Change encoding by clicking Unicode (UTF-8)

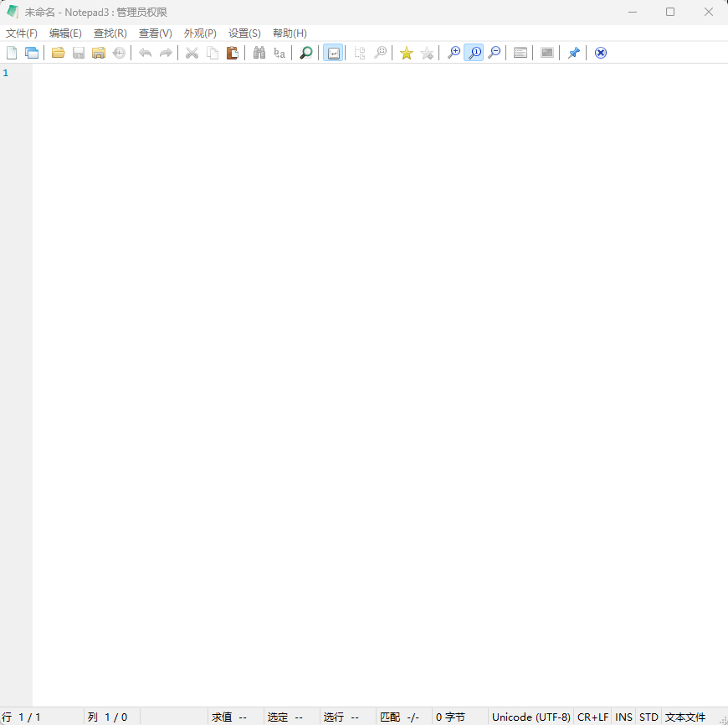point(531,717)
